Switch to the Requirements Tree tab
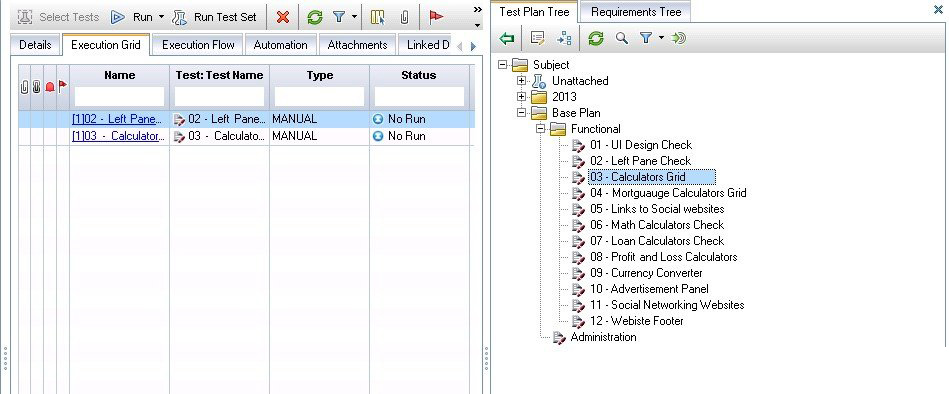 click(636, 11)
